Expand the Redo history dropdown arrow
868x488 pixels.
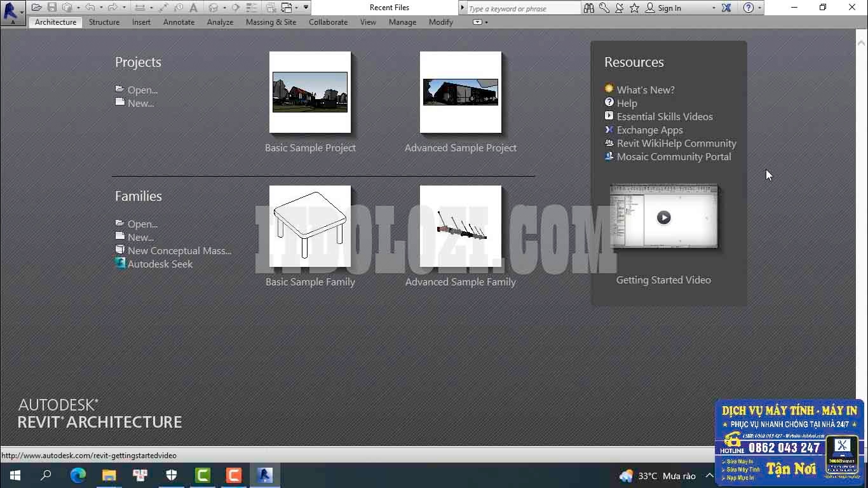coord(124,8)
